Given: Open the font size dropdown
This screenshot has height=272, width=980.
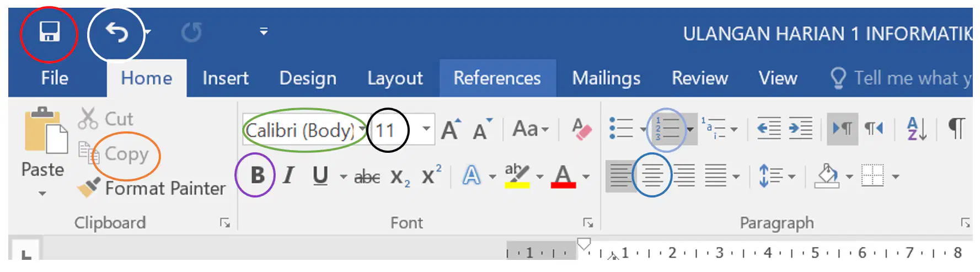Looking at the screenshot, I should 426,130.
